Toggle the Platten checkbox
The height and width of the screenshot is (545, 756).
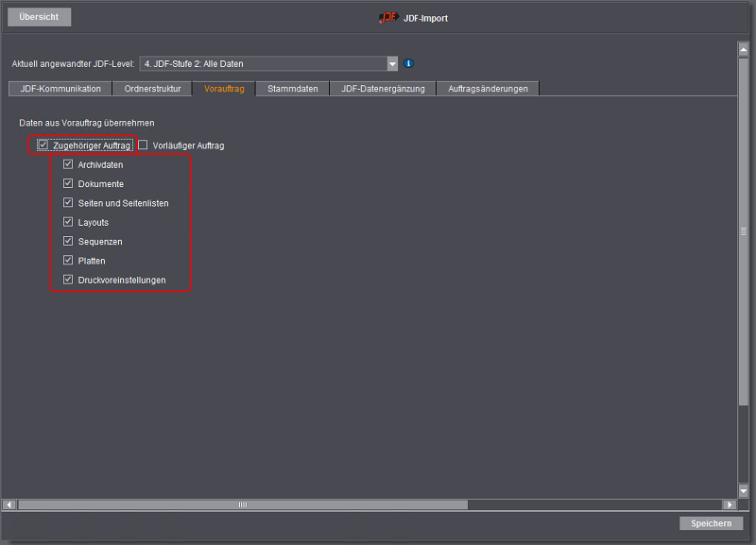tap(68, 261)
